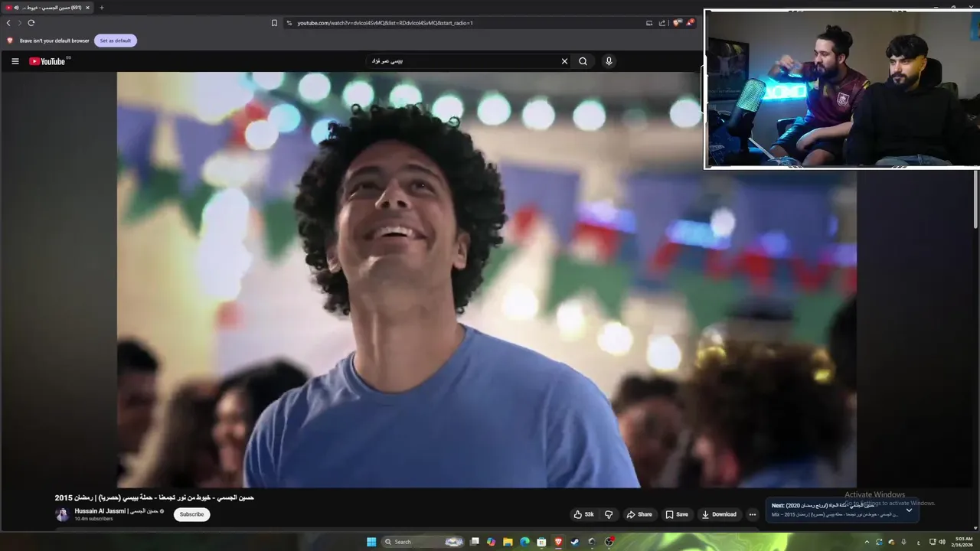Open Microsoft Store from the taskbar
This screenshot has height=551, width=980.
pos(541,542)
